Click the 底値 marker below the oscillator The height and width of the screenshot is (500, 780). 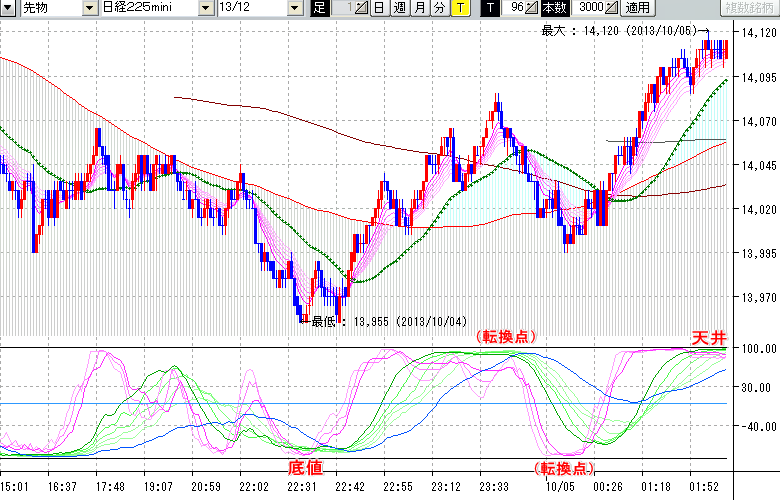305,468
